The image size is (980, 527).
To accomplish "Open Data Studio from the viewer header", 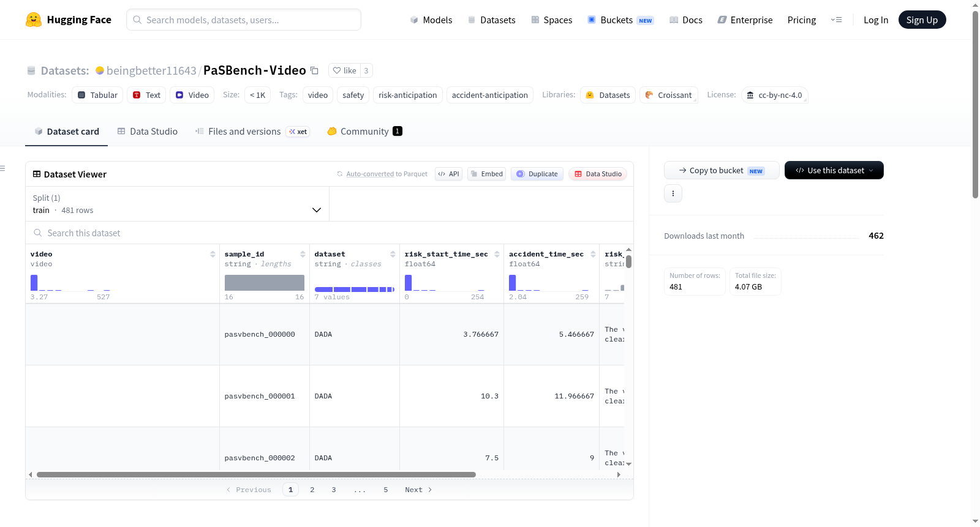I will click(x=598, y=174).
